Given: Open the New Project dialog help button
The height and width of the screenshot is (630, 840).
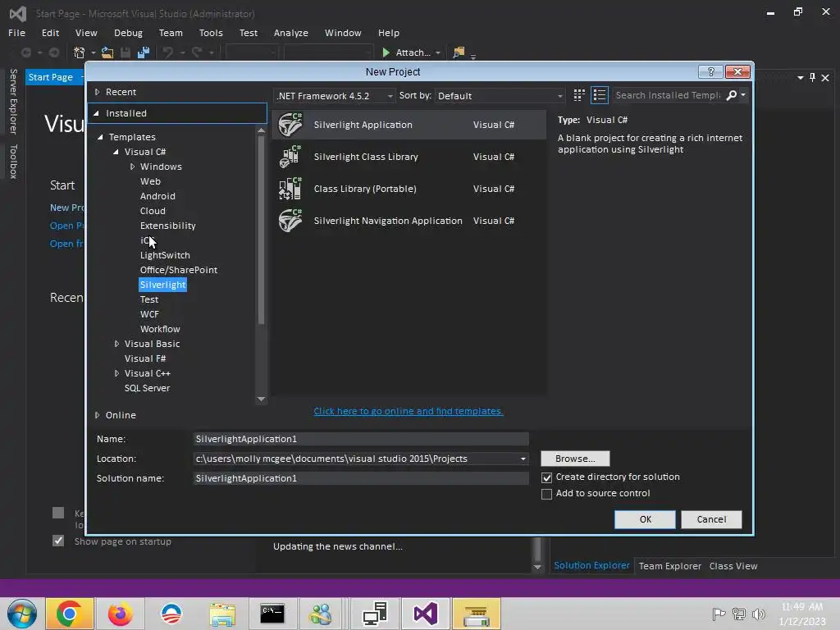Looking at the screenshot, I should 711,72.
